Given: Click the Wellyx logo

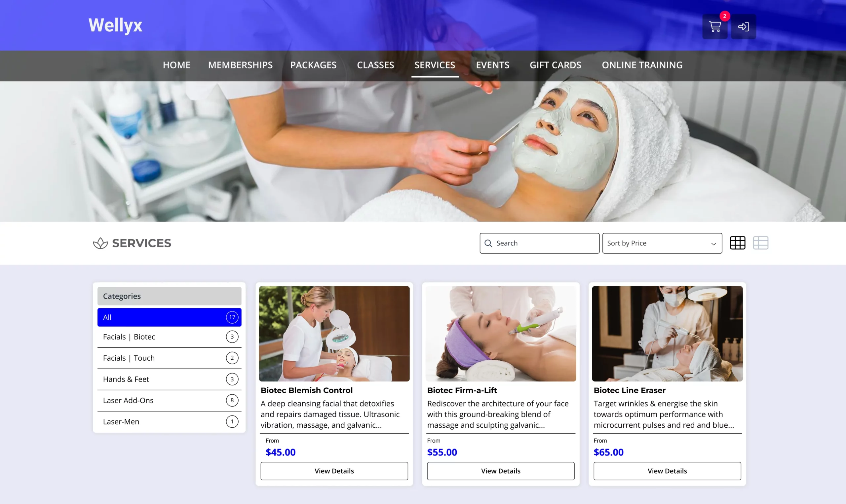Looking at the screenshot, I should [115, 25].
